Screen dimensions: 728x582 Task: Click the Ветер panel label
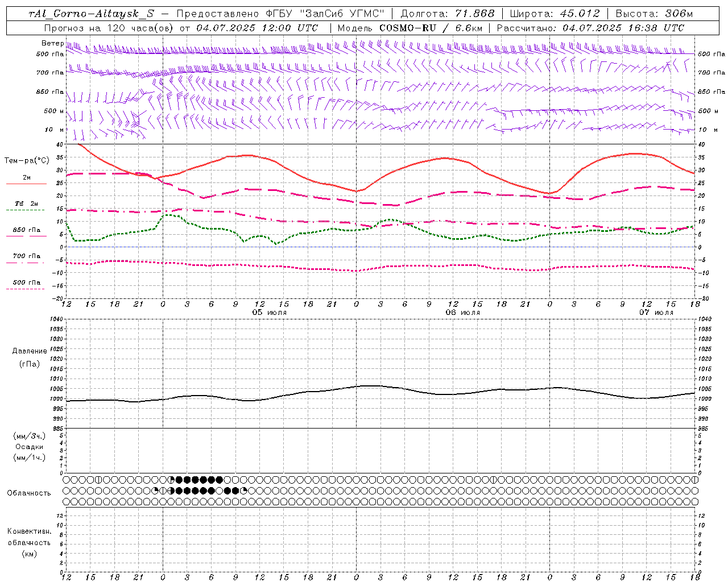coord(52,43)
